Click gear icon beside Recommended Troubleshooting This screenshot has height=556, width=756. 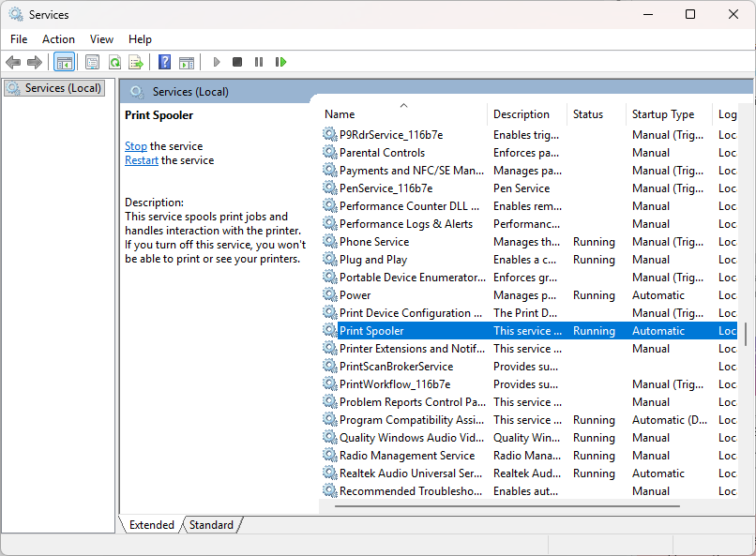[329, 491]
